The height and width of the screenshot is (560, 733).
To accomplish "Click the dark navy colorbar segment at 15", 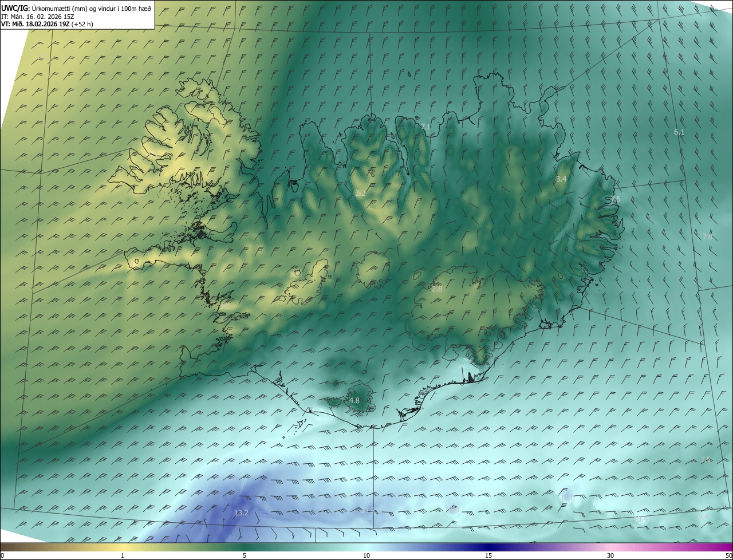I will pyautogui.click(x=488, y=547).
